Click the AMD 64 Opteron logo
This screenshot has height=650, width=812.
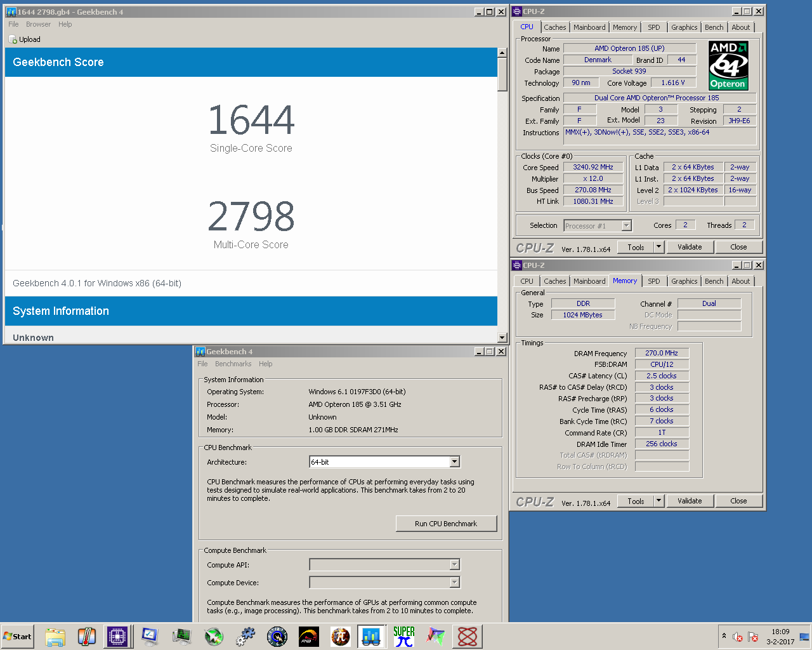pyautogui.click(x=728, y=66)
